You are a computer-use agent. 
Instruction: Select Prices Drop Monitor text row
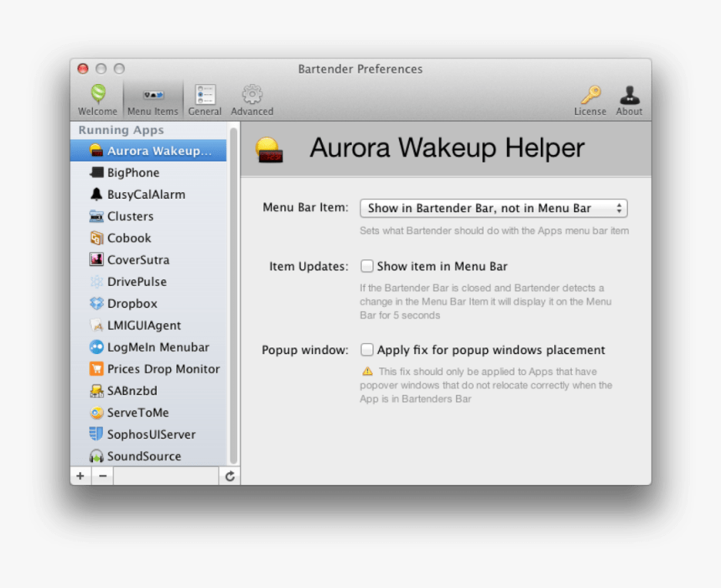pos(163,369)
